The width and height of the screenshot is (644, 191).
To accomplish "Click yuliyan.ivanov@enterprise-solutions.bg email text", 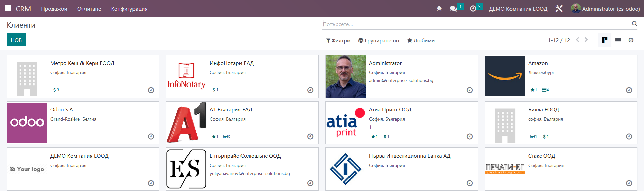I will coord(250,174).
